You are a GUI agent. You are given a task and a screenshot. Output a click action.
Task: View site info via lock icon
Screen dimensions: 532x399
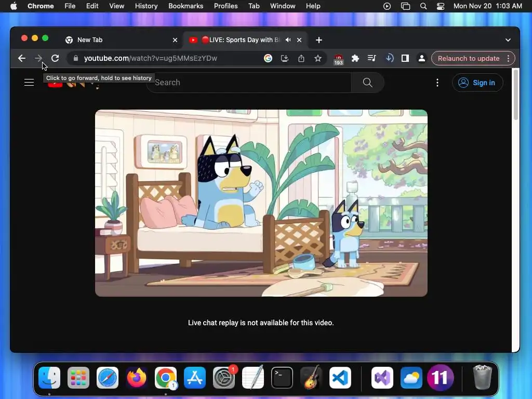[x=76, y=58]
